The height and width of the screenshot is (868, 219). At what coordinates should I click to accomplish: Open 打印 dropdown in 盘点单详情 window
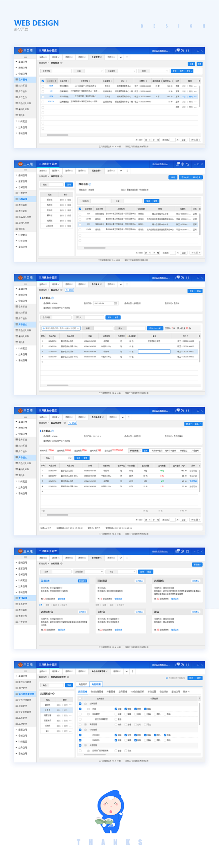tap(189, 424)
